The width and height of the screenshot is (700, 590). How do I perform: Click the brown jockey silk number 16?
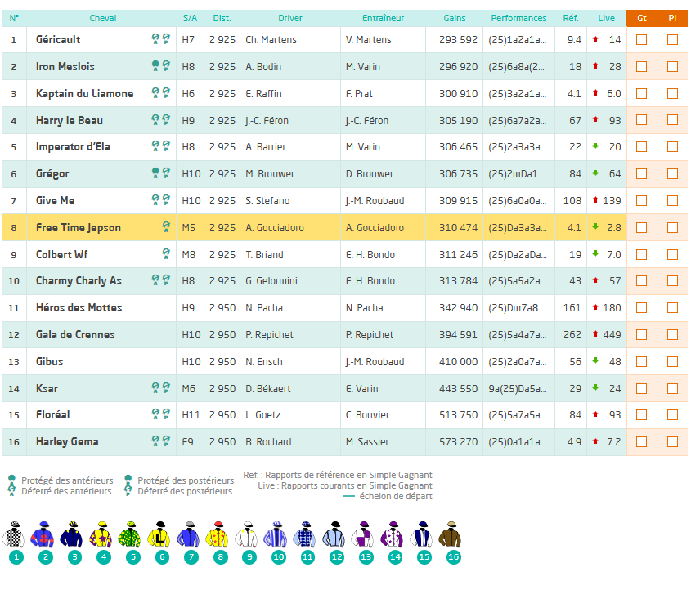tap(453, 535)
